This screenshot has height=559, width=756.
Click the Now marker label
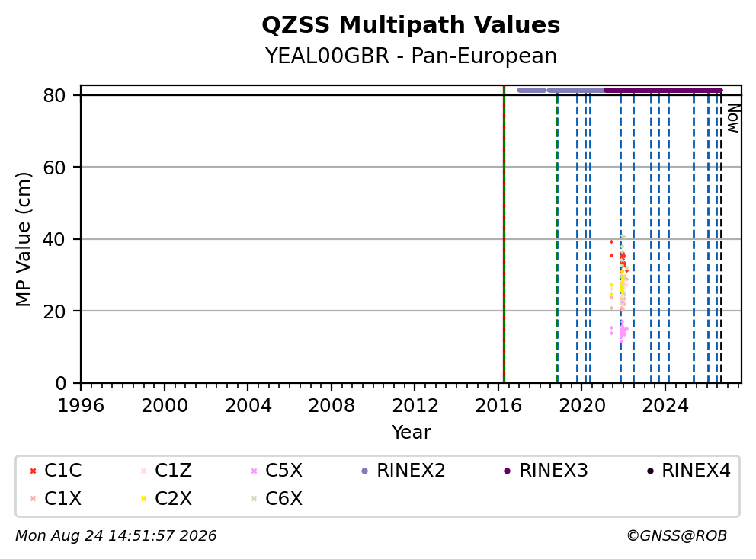tap(733, 118)
